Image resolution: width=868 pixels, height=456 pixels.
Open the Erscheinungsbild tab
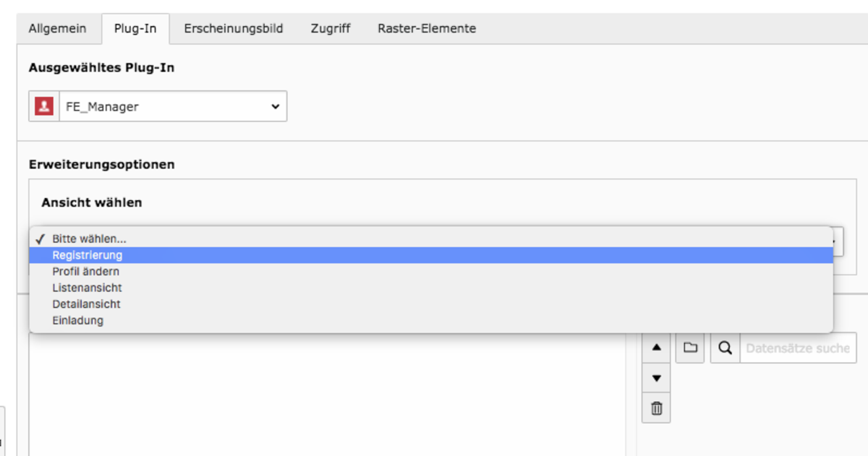pos(234,29)
